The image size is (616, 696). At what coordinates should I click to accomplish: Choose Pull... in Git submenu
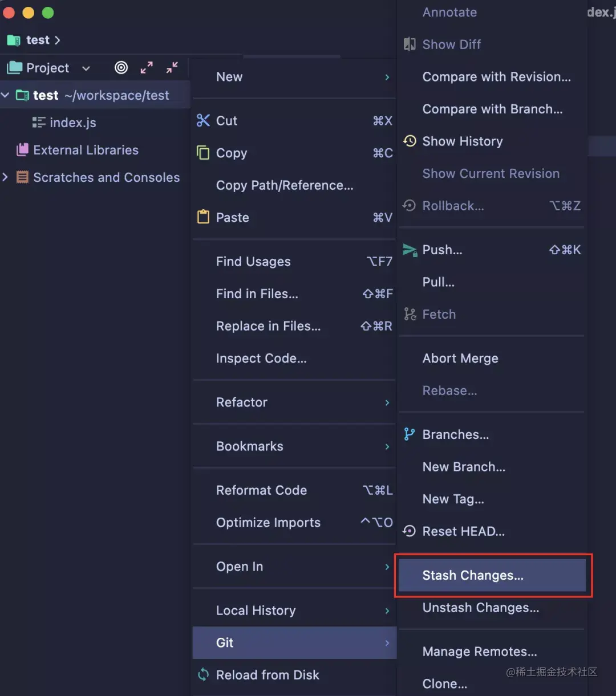492,282
